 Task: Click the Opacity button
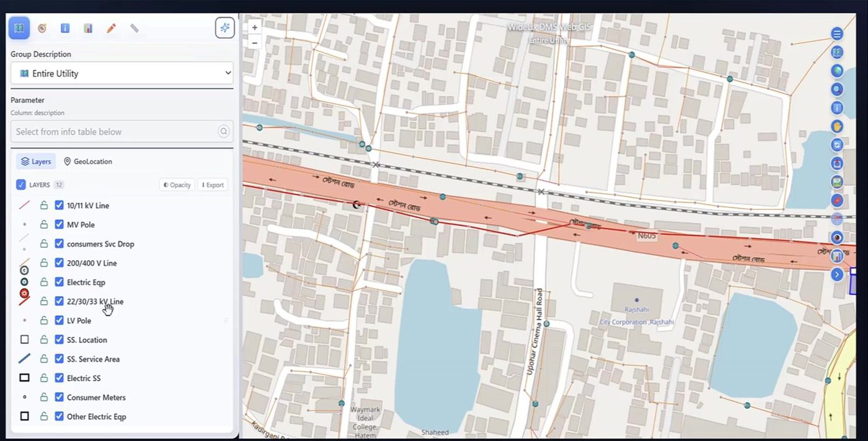point(177,185)
